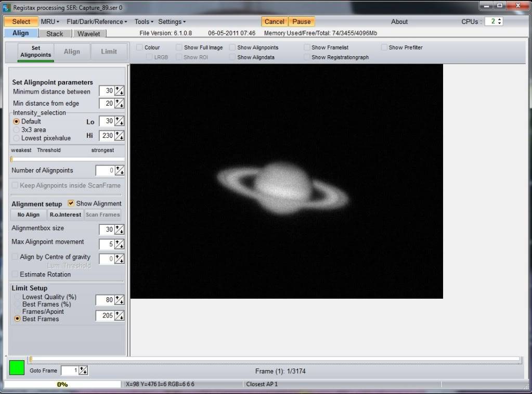Image resolution: width=532 pixels, height=394 pixels.
Task: Click the Registax app icon in title bar
Action: point(6,7)
